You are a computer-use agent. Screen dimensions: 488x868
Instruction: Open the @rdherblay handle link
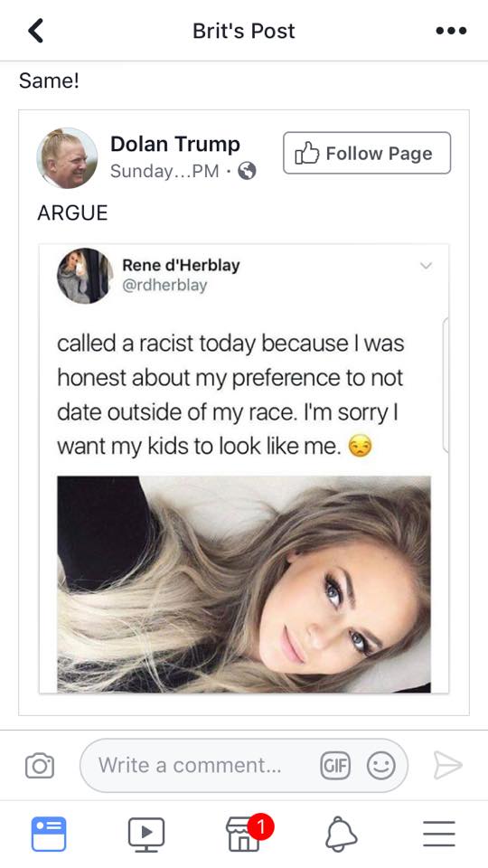pyautogui.click(x=164, y=285)
